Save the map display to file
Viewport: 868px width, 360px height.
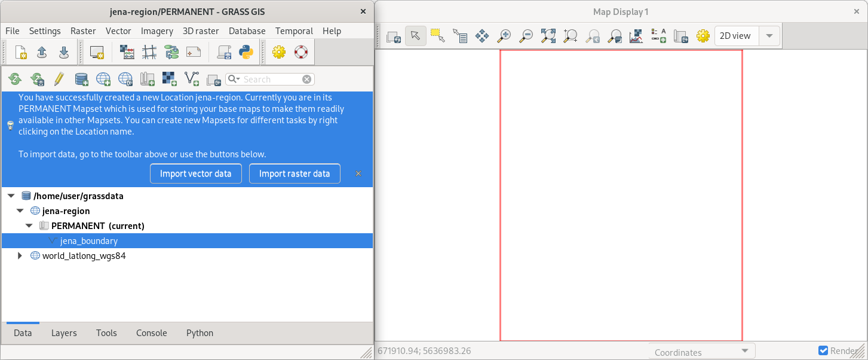click(x=681, y=36)
